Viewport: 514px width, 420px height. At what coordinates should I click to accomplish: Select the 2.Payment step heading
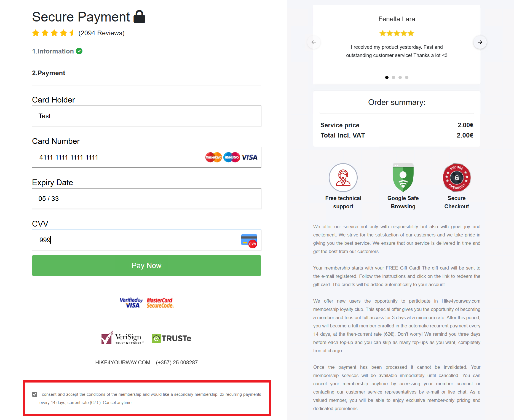pyautogui.click(x=49, y=73)
